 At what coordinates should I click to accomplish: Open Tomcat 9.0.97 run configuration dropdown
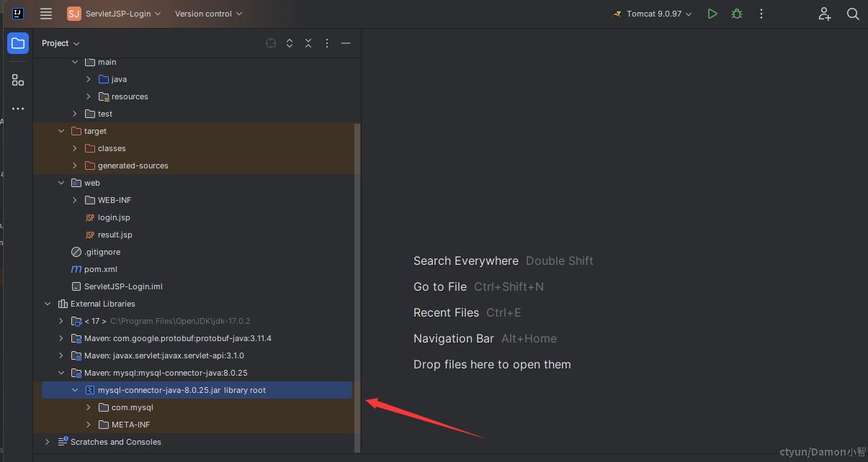pos(652,14)
